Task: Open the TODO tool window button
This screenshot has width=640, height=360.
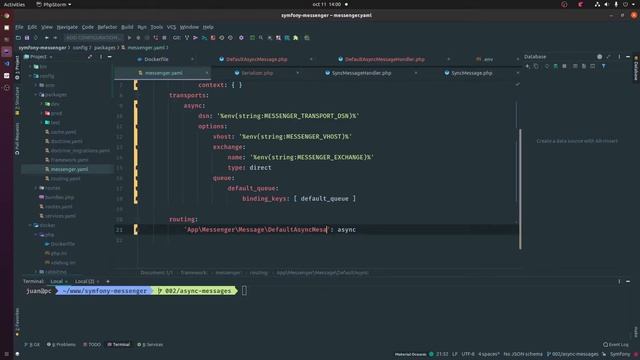Action: point(92,344)
